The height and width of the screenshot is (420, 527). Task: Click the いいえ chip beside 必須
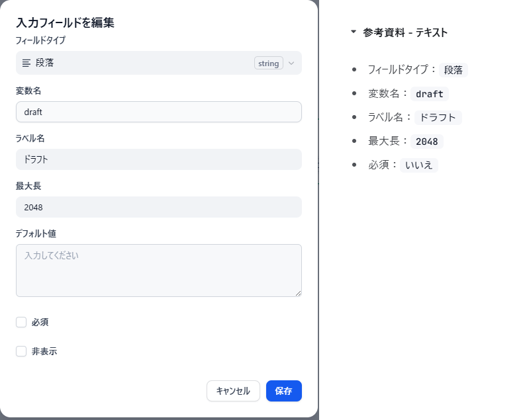(419, 165)
